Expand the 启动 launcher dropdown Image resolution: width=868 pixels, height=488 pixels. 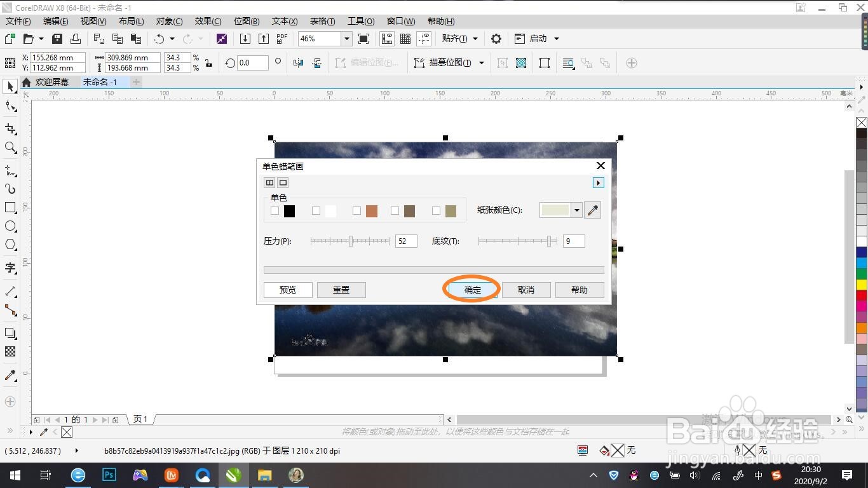click(x=557, y=39)
